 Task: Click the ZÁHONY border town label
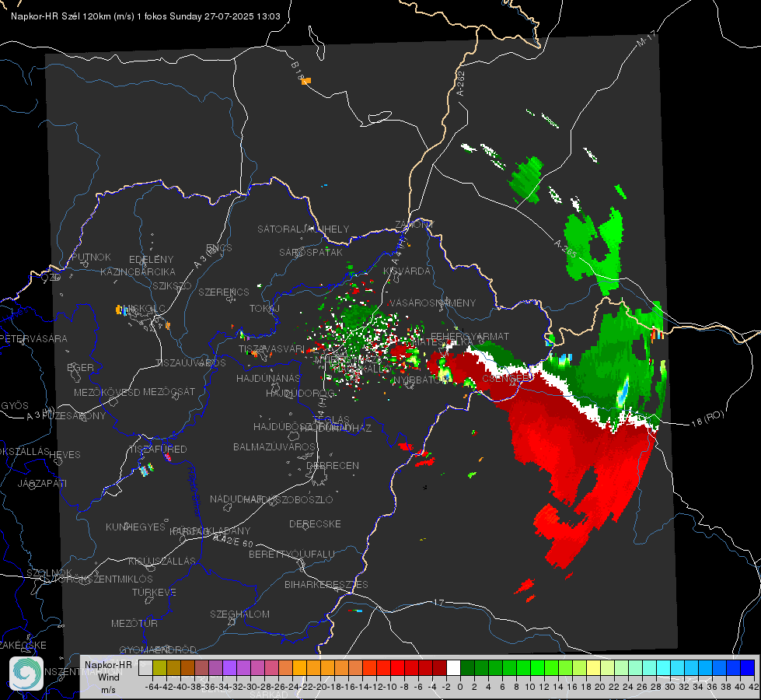click(414, 225)
